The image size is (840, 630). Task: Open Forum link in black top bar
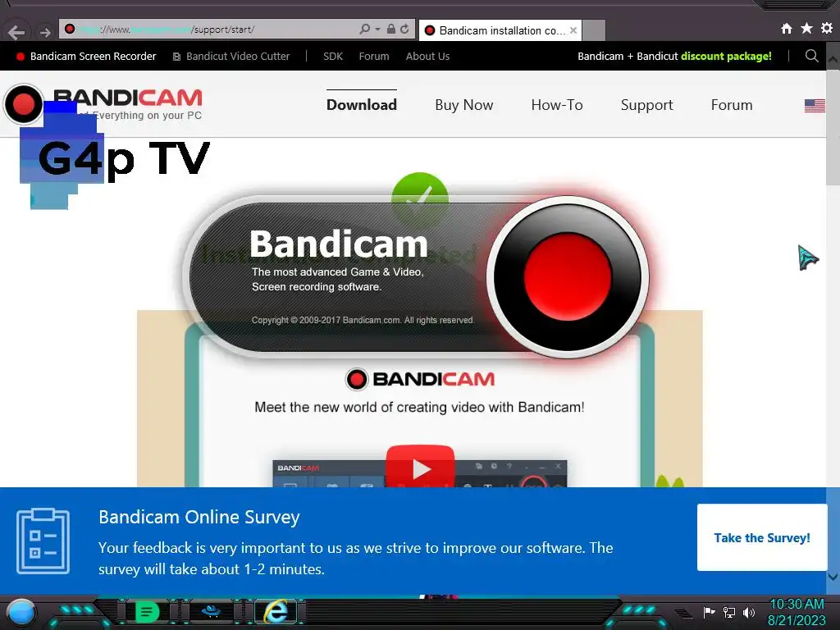(x=374, y=57)
